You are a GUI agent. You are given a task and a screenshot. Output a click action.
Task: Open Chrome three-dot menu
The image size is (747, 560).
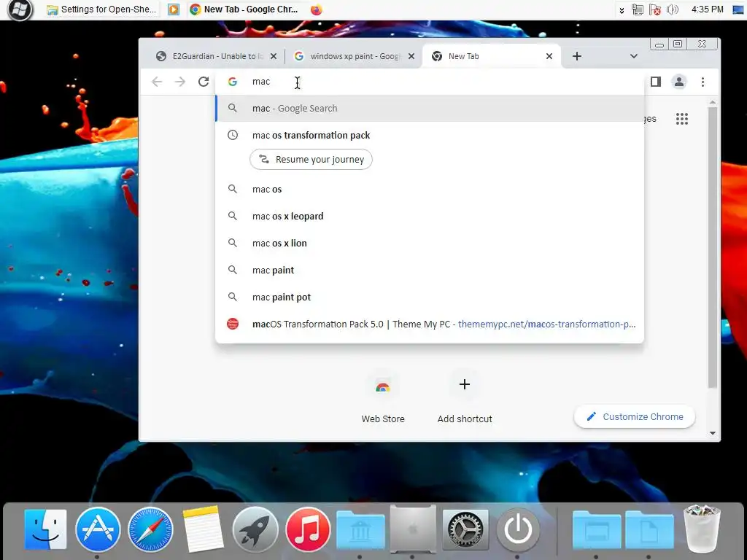tap(703, 82)
